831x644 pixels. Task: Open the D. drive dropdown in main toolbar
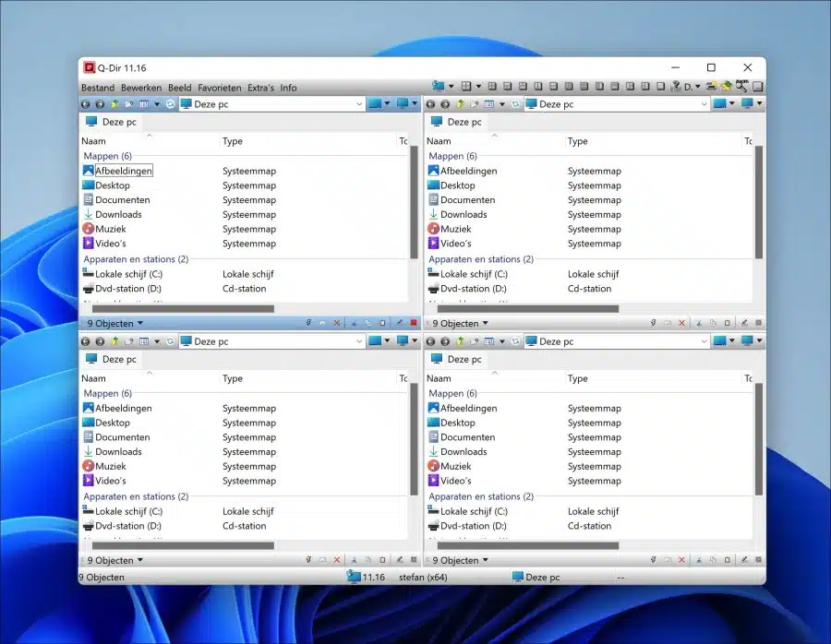[x=697, y=87]
